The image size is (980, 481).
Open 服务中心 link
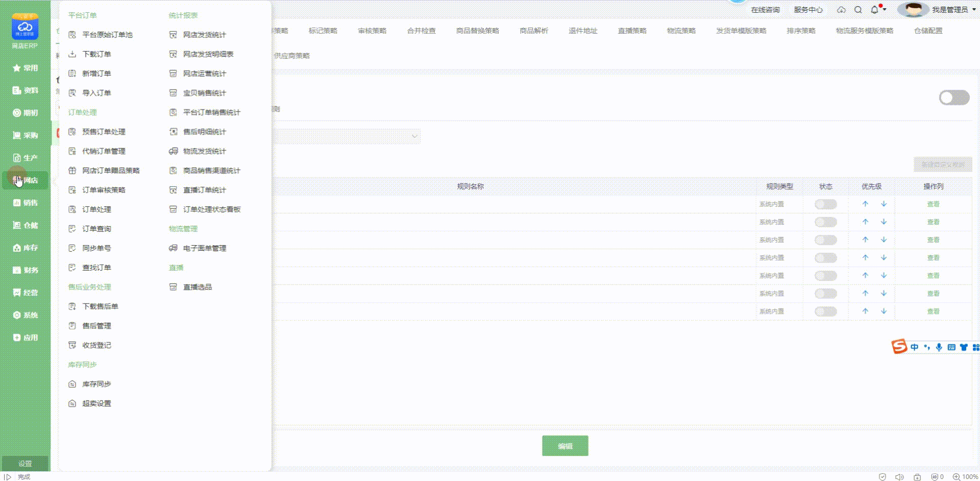coord(808,10)
